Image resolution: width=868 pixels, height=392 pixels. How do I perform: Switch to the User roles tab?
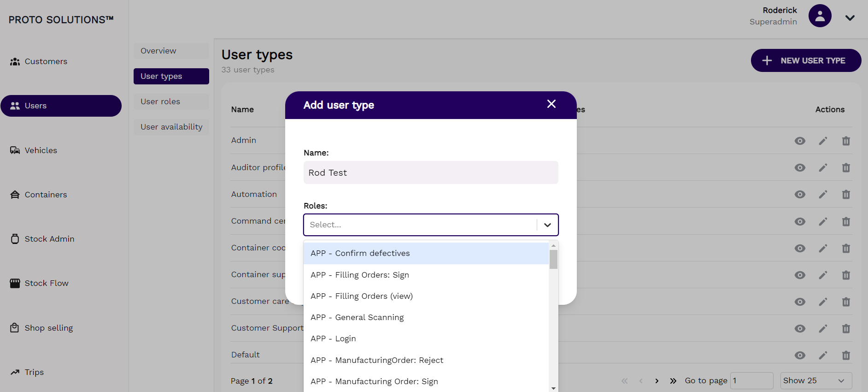[x=171, y=101]
